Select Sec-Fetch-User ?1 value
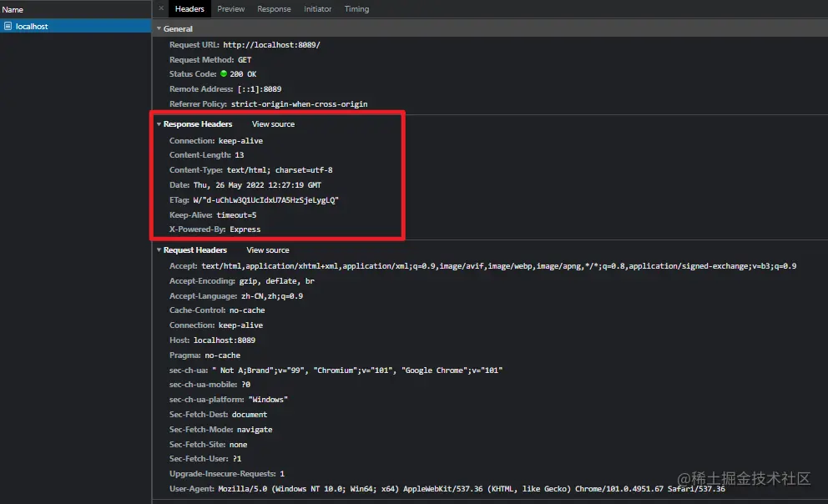This screenshot has height=504, width=828. tap(237, 459)
